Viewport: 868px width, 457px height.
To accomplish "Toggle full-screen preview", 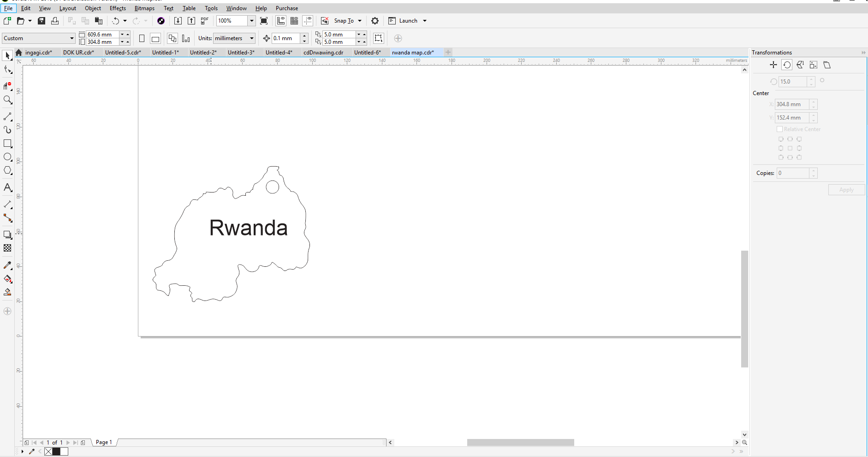I will point(264,21).
